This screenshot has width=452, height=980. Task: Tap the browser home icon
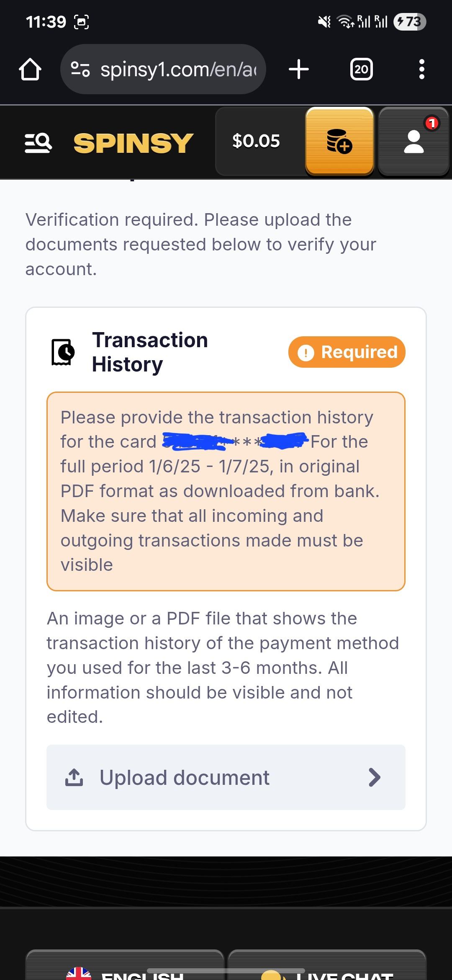tap(30, 69)
